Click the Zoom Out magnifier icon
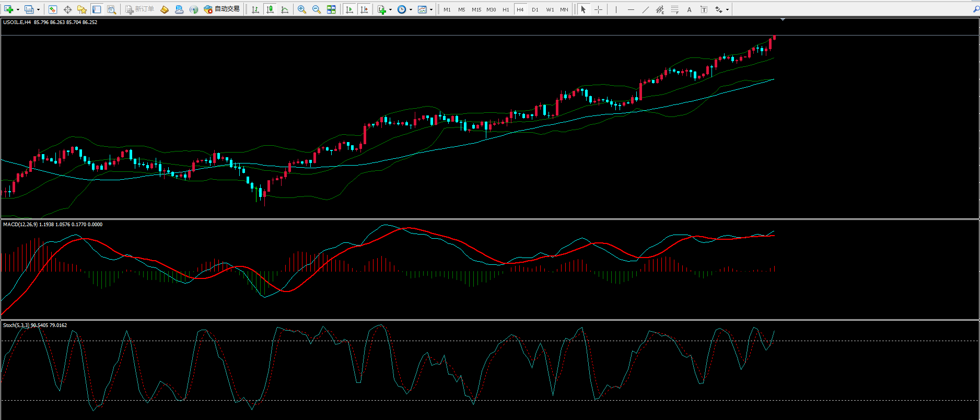This screenshot has width=980, height=420. pos(316,9)
